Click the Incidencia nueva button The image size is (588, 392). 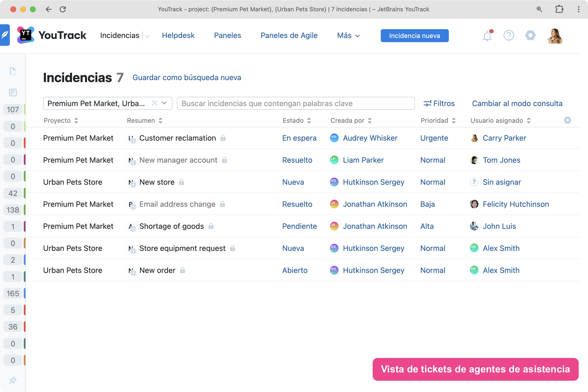point(414,36)
